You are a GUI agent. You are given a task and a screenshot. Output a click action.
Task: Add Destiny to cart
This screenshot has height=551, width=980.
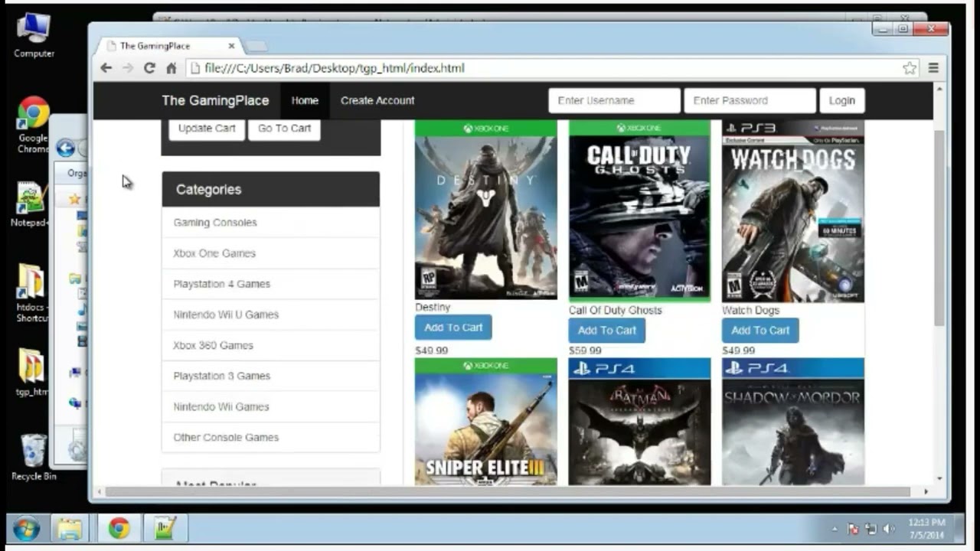tap(453, 328)
